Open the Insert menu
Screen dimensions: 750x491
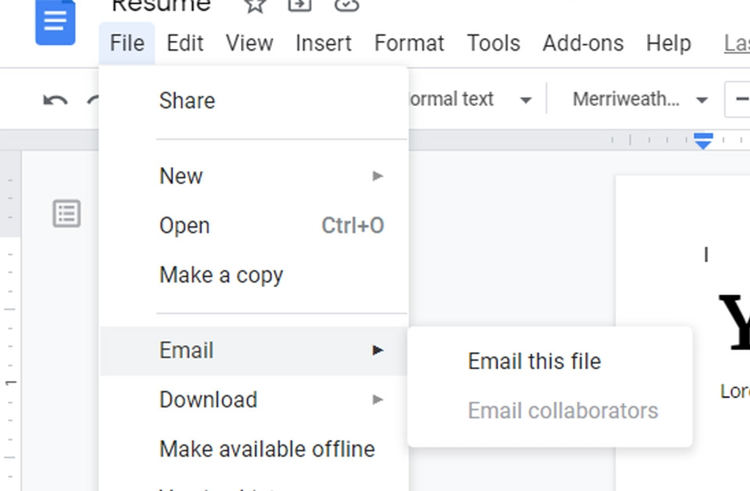pos(323,43)
